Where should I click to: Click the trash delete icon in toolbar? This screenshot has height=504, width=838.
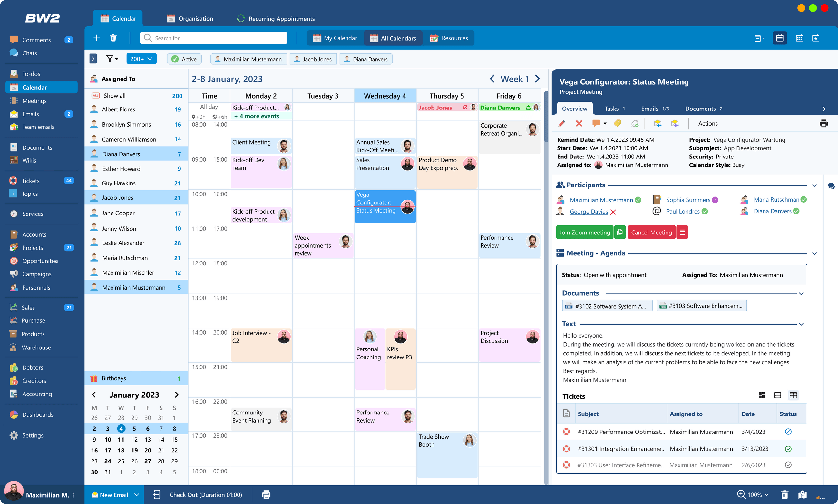pyautogui.click(x=113, y=38)
